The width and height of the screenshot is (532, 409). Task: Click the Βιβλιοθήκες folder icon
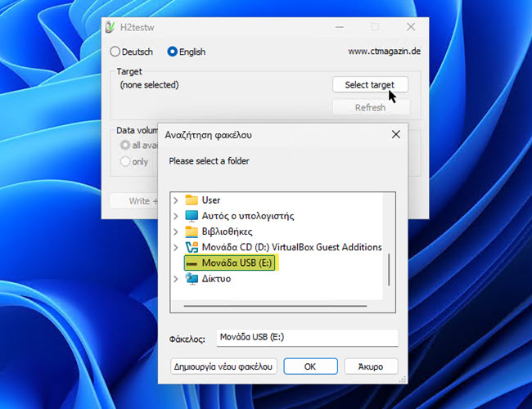192,231
